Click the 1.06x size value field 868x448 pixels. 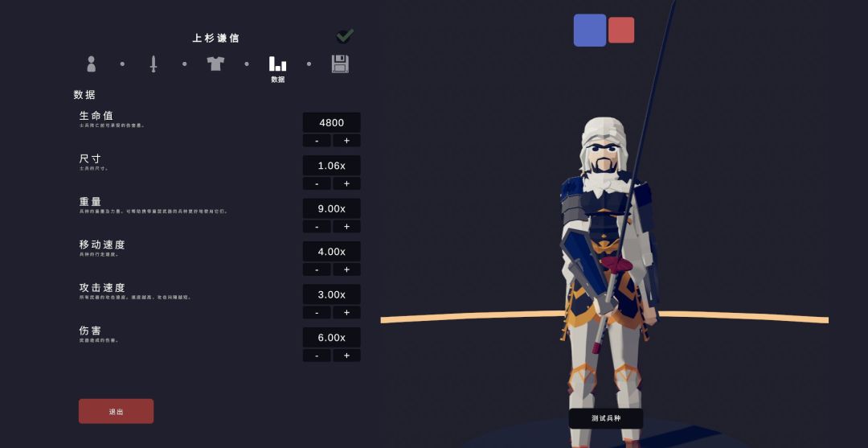(x=332, y=166)
